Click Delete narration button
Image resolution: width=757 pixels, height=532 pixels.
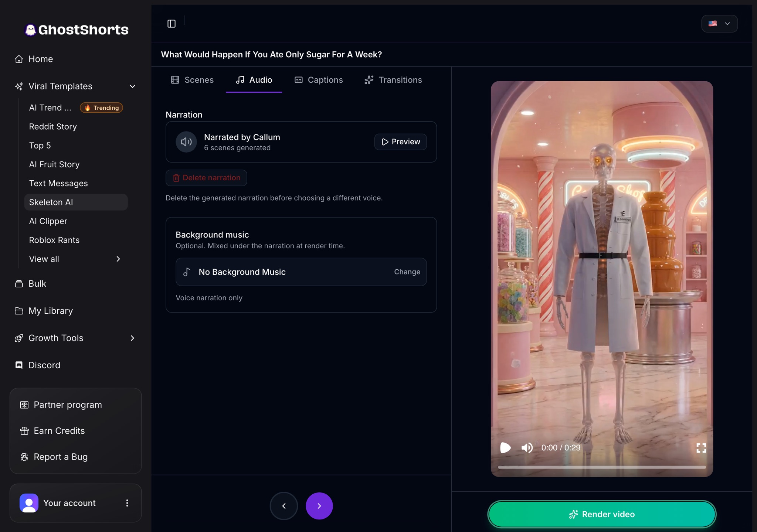pyautogui.click(x=206, y=178)
